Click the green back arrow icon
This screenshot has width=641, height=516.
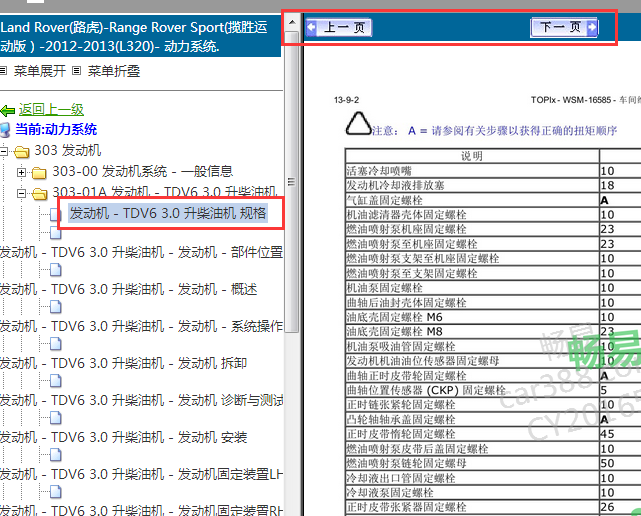(7, 110)
